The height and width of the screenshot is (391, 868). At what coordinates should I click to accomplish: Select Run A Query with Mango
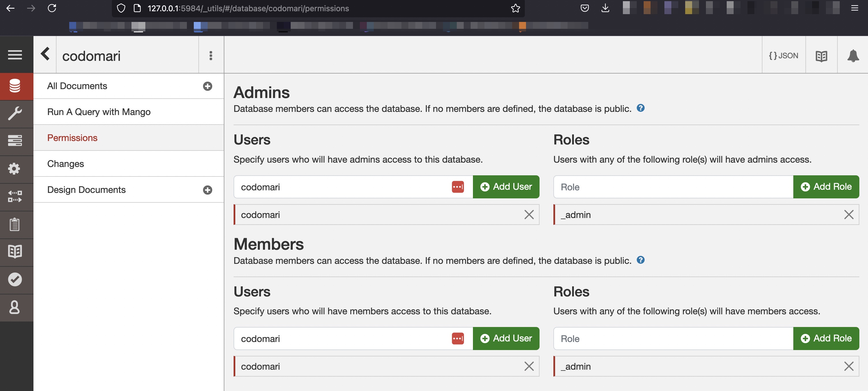pyautogui.click(x=128, y=112)
